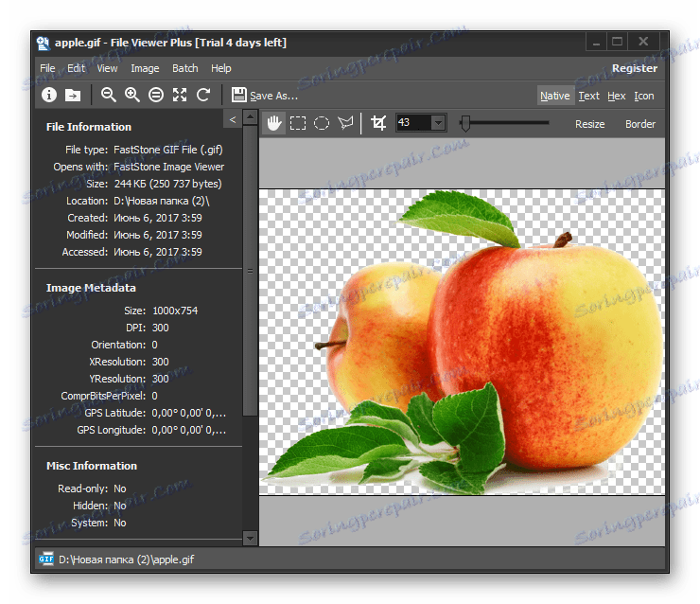700x604 pixels.
Task: Click the zoom value field showing 43
Action: pyautogui.click(x=413, y=122)
